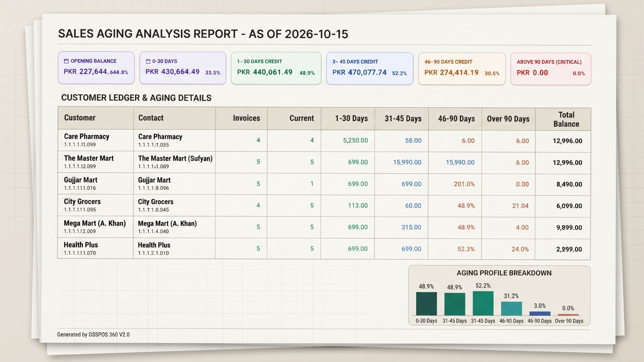This screenshot has width=644, height=362.
Task: Select the City Grocers customer name
Action: pyautogui.click(x=83, y=201)
